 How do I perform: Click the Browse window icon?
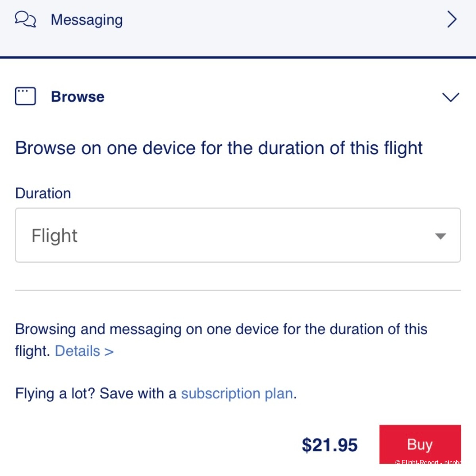point(25,96)
